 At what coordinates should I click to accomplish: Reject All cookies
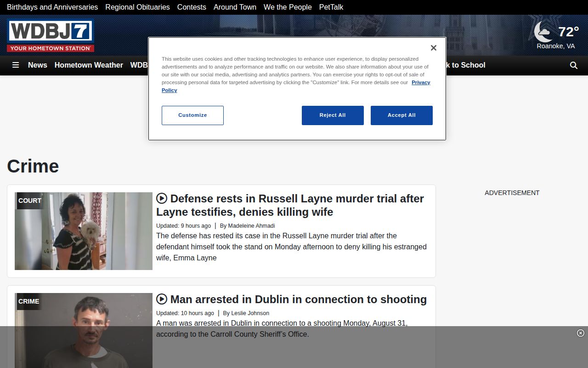pyautogui.click(x=333, y=115)
